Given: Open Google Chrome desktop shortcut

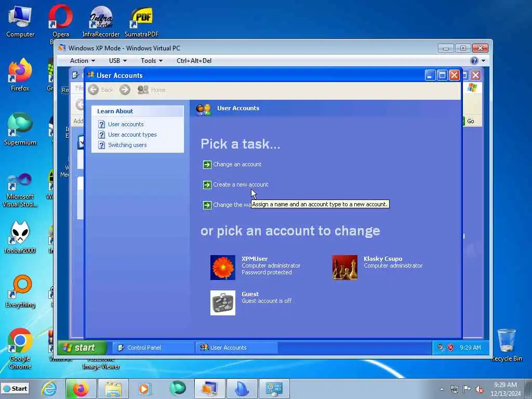Looking at the screenshot, I should coord(20,349).
